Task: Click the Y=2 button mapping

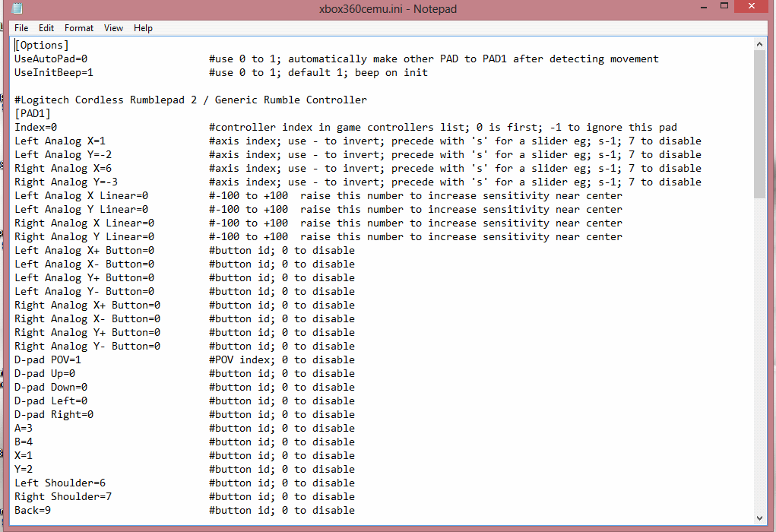Action: [x=24, y=470]
